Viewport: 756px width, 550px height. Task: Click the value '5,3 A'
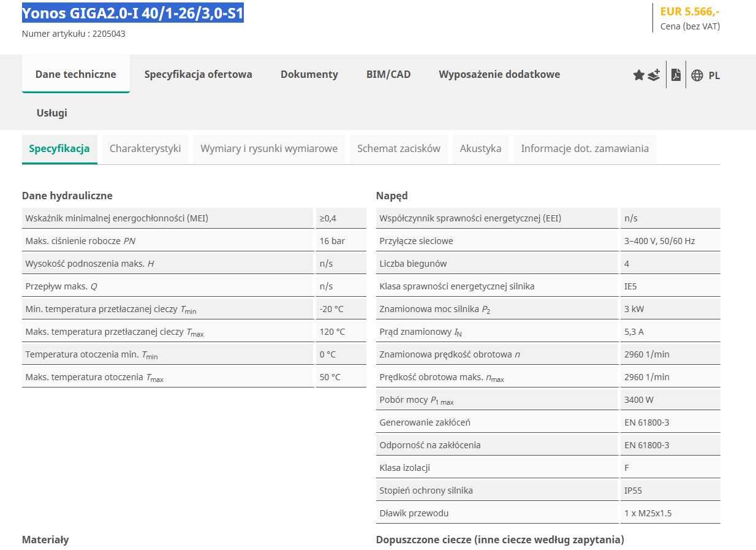[x=633, y=332]
